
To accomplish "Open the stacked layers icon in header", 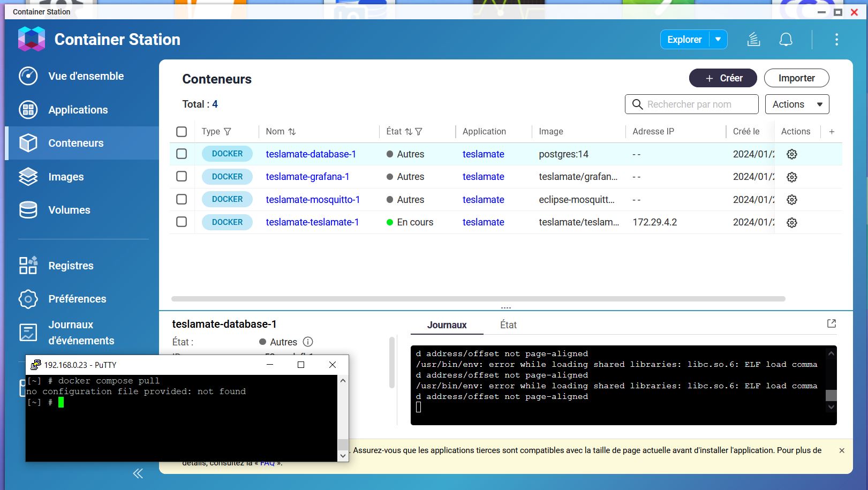I will pyautogui.click(x=753, y=39).
